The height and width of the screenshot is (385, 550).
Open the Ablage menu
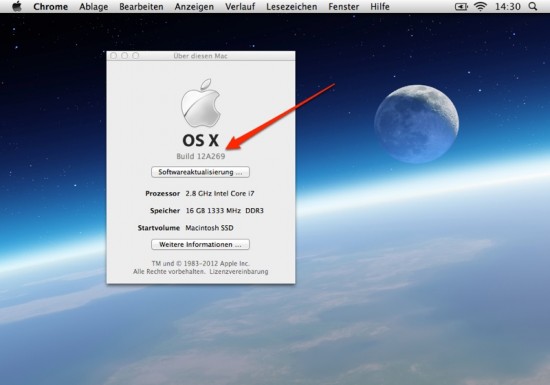click(93, 7)
